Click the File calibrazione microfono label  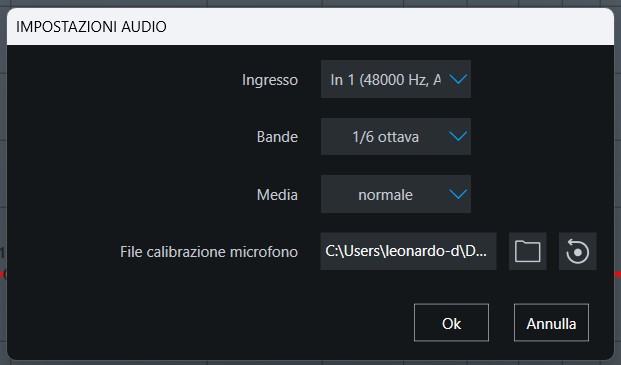209,252
